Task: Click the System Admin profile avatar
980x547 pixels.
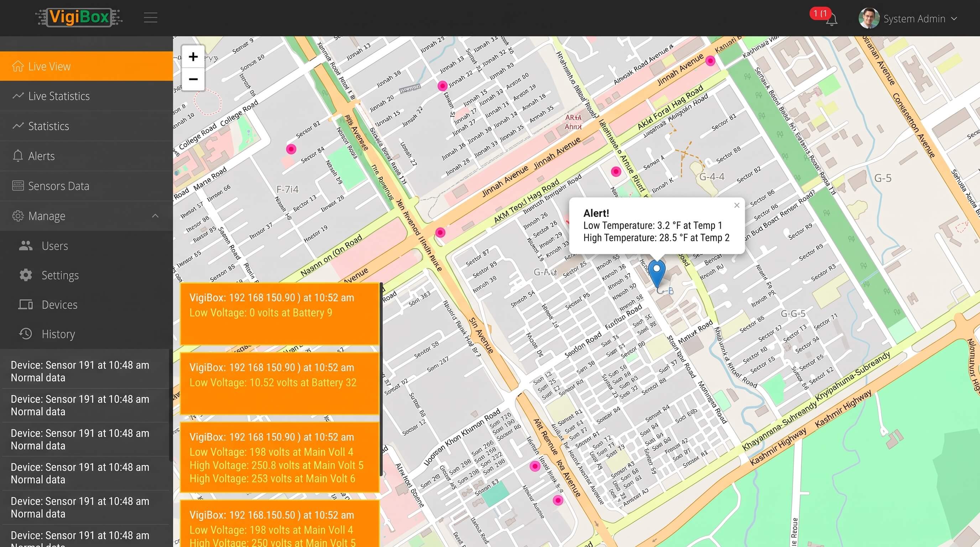Action: 869,18
